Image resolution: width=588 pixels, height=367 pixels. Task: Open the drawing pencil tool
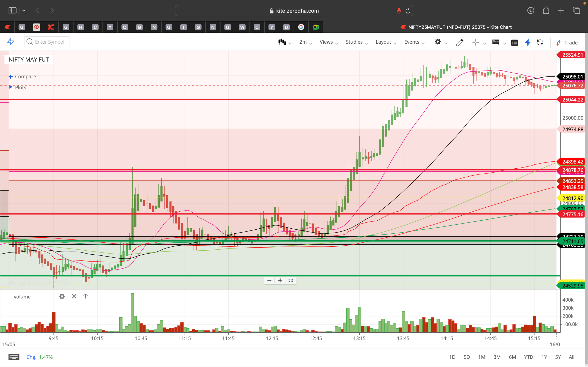pyautogui.click(x=459, y=43)
